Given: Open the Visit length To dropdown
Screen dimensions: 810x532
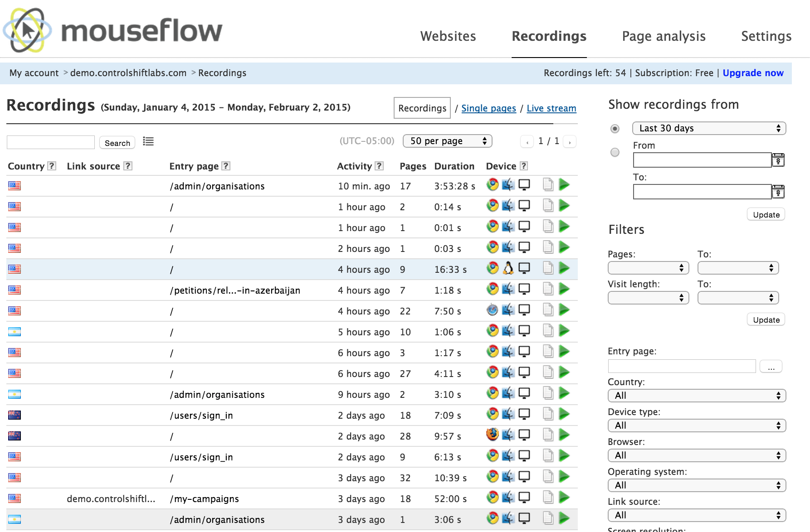Looking at the screenshot, I should [738, 298].
